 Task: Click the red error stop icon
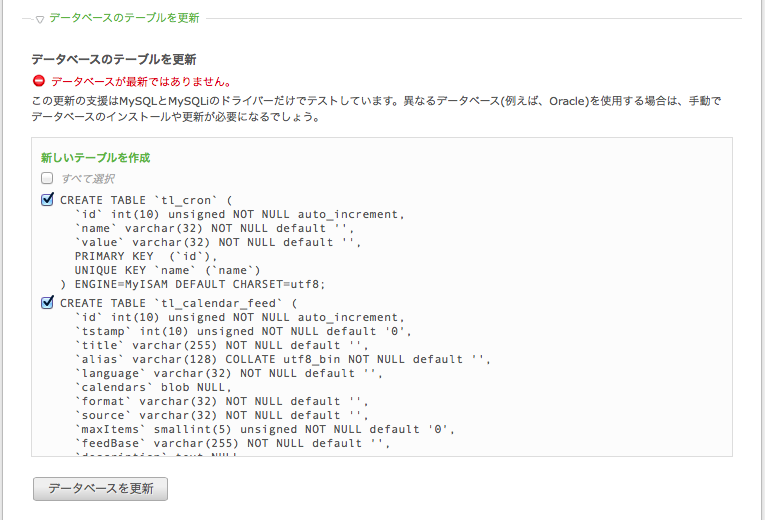tap(39, 81)
